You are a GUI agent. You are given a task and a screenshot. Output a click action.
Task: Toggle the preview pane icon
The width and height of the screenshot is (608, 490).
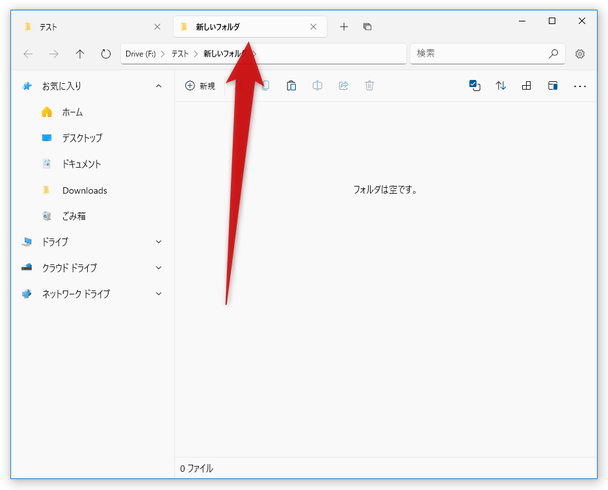click(553, 86)
